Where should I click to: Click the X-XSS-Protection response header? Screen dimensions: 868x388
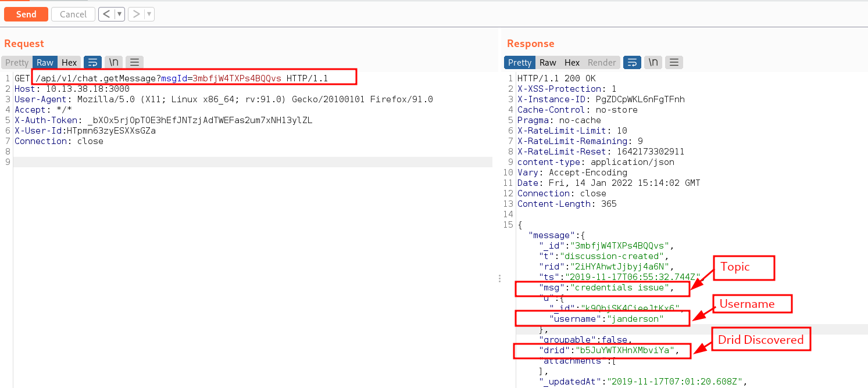[x=567, y=89]
